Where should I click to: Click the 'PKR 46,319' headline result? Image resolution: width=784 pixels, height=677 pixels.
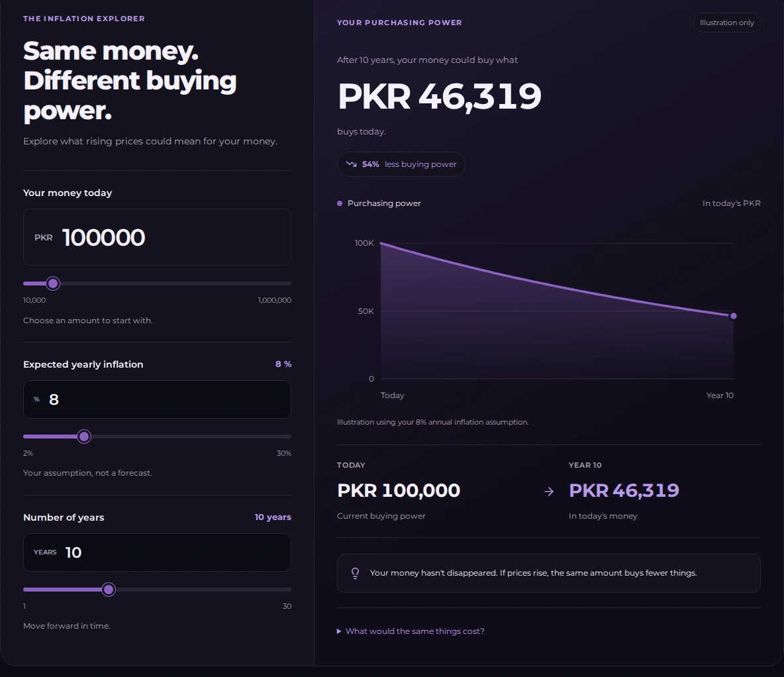pos(440,96)
